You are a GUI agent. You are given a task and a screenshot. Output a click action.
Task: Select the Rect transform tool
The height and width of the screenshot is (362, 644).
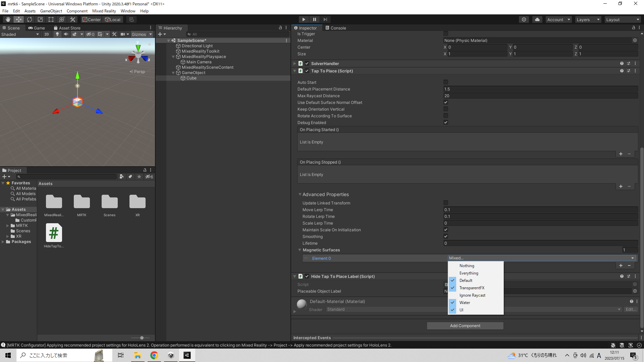51,19
